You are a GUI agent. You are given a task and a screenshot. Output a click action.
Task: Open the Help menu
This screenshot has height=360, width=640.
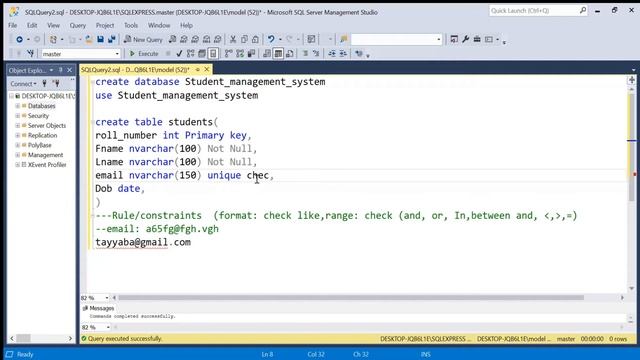(x=186, y=25)
